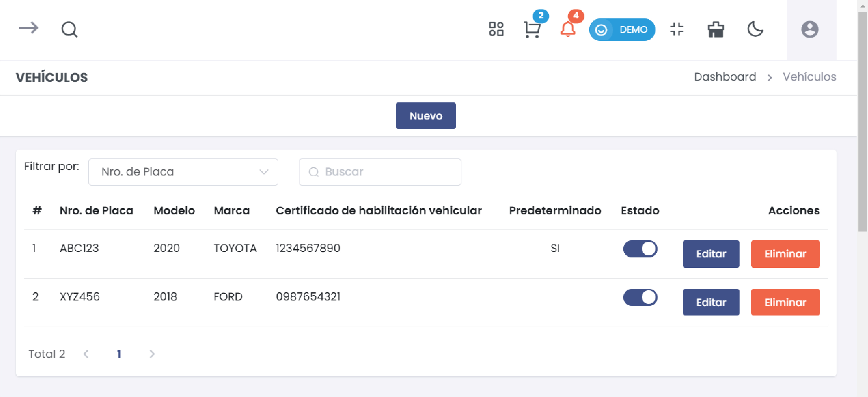Collapse the sidebar with the arrow icon
This screenshot has height=397, width=868.
[x=29, y=29]
